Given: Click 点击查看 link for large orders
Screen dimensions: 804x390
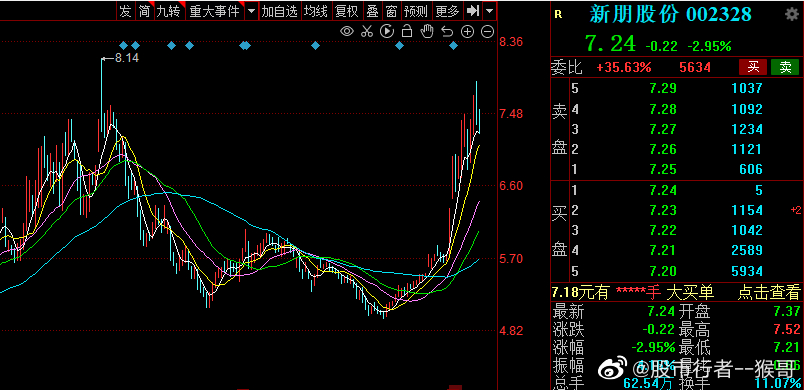Looking at the screenshot, I should coord(769,293).
